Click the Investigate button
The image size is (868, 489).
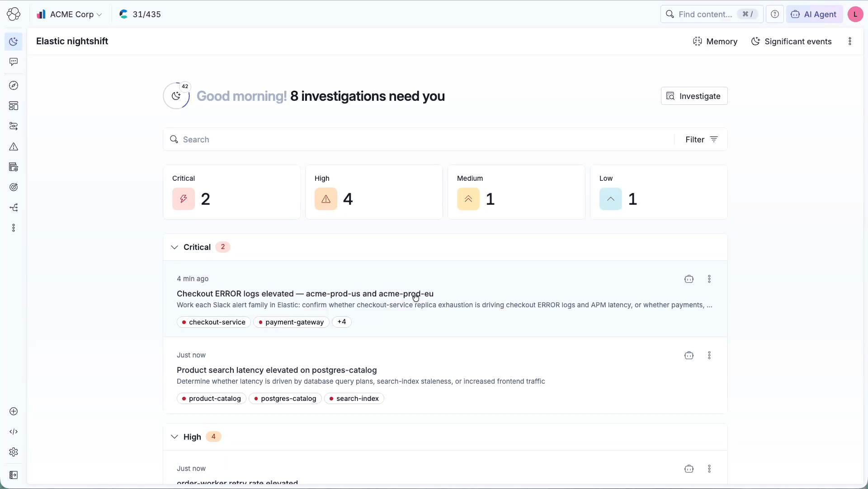(694, 96)
